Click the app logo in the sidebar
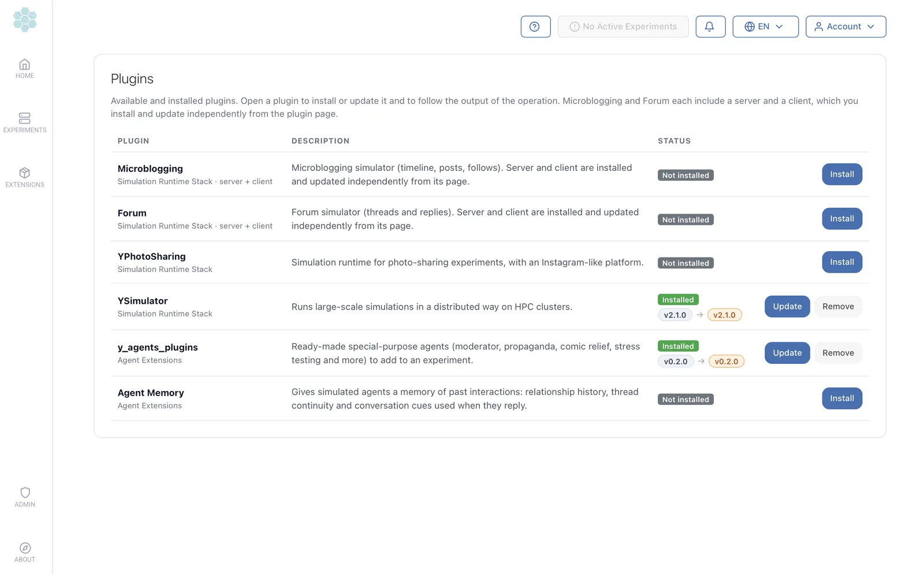Image resolution: width=924 pixels, height=574 pixels. pyautogui.click(x=25, y=20)
